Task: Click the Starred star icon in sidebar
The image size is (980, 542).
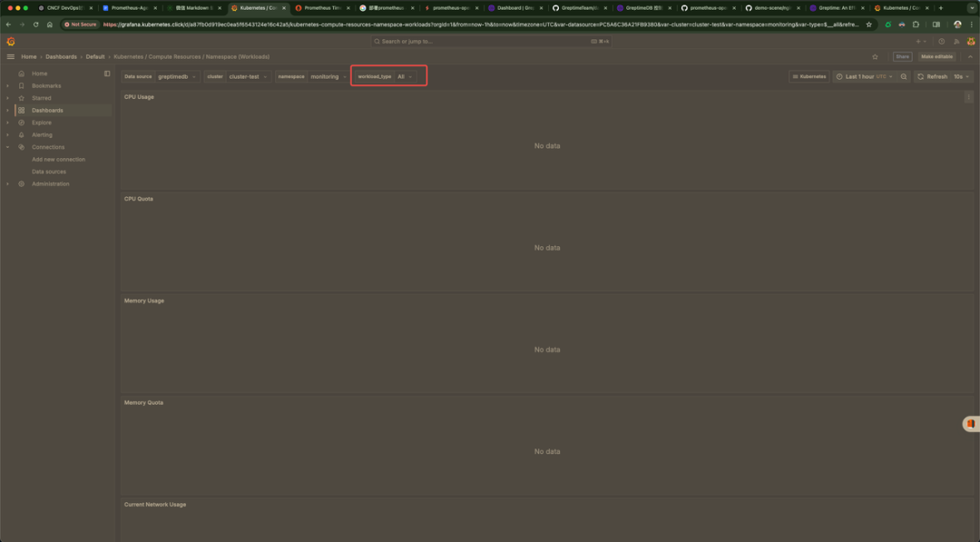Action: coord(21,98)
